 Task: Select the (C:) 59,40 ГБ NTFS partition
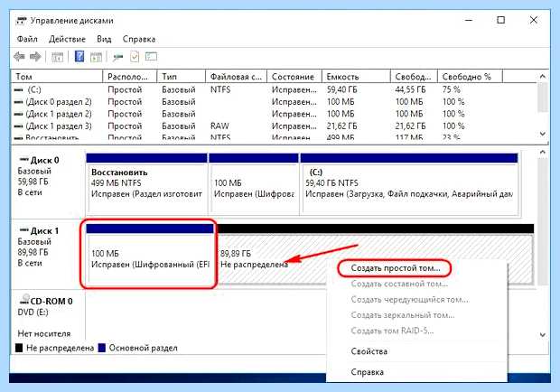click(409, 183)
